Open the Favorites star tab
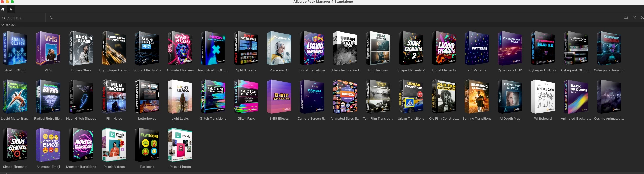 coord(11,9)
